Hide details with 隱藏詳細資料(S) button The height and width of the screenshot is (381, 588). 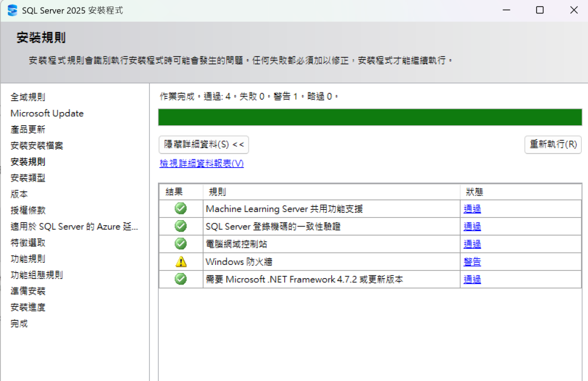pos(204,144)
